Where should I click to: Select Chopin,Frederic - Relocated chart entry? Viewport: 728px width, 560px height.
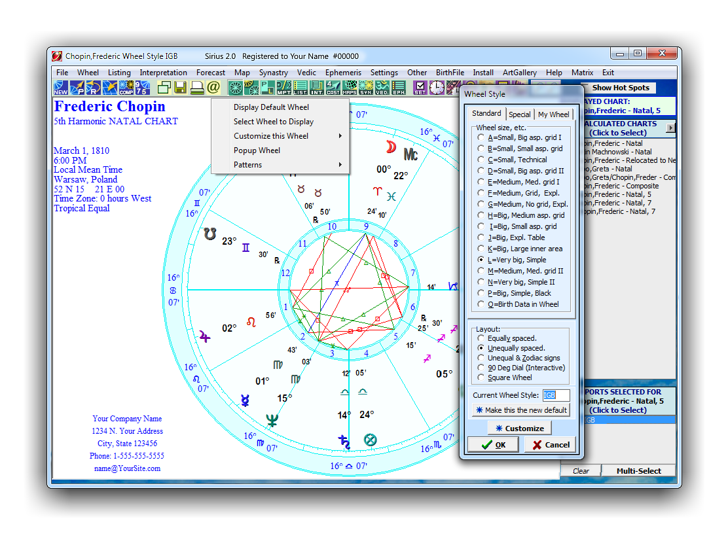pyautogui.click(x=629, y=160)
